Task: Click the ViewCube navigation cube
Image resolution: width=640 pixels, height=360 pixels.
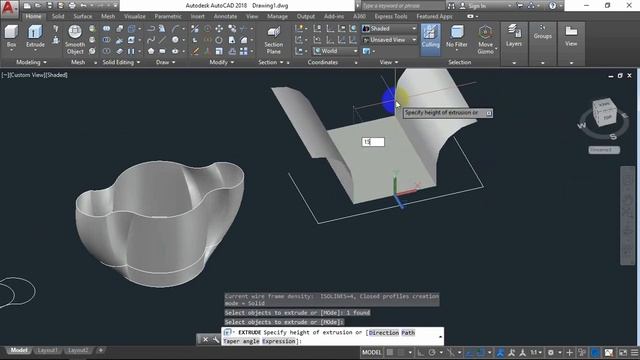Action: 604,111
